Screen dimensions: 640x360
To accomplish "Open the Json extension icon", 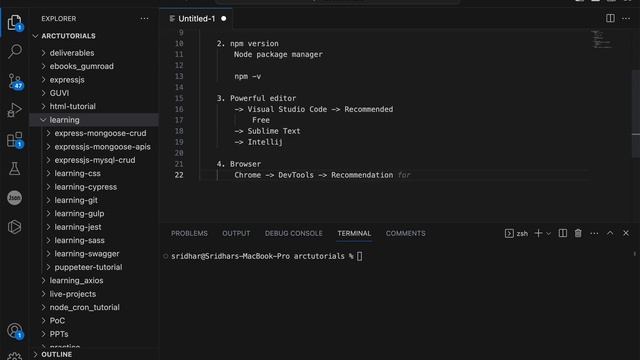I will coord(15,198).
